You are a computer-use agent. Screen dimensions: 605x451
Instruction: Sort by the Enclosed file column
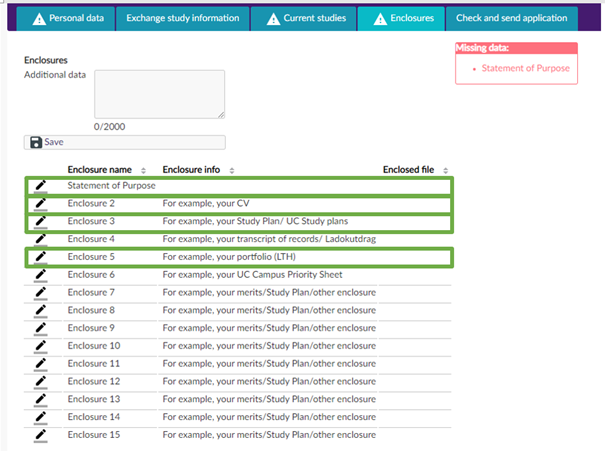446,170
